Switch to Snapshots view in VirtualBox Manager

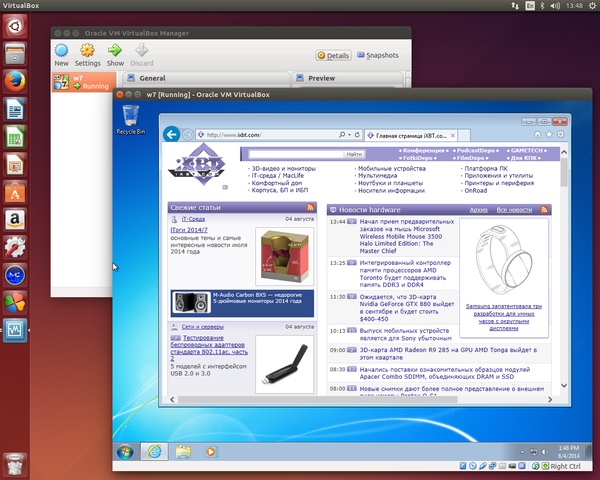point(376,56)
